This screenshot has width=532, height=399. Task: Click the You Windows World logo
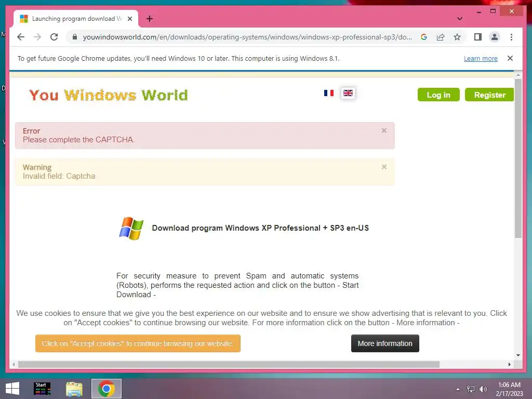point(108,96)
